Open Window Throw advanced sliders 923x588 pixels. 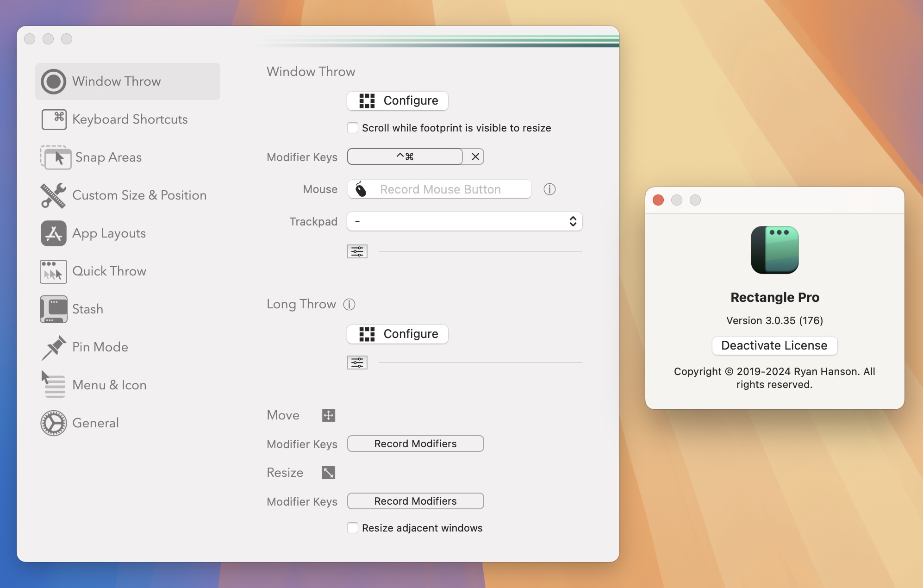[x=356, y=250]
